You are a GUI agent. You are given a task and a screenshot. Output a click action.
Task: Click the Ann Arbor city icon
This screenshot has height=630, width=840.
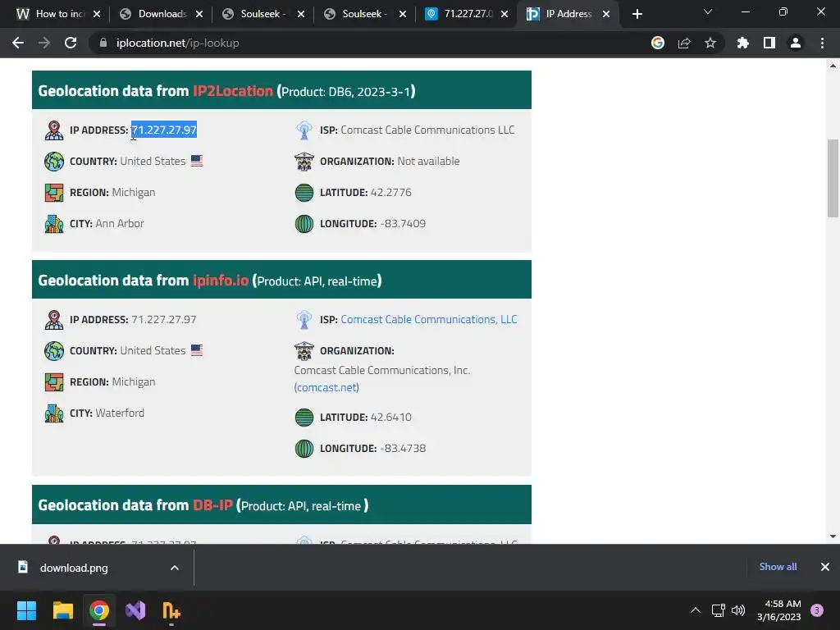pos(54,223)
